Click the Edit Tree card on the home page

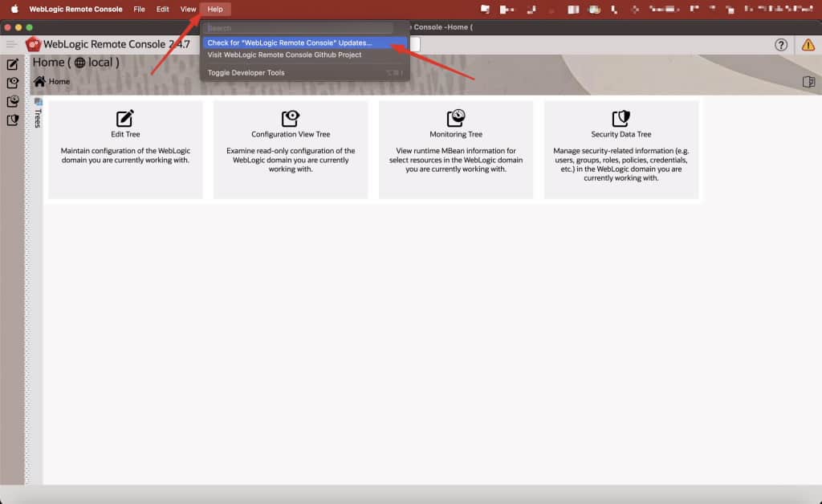[x=125, y=149]
